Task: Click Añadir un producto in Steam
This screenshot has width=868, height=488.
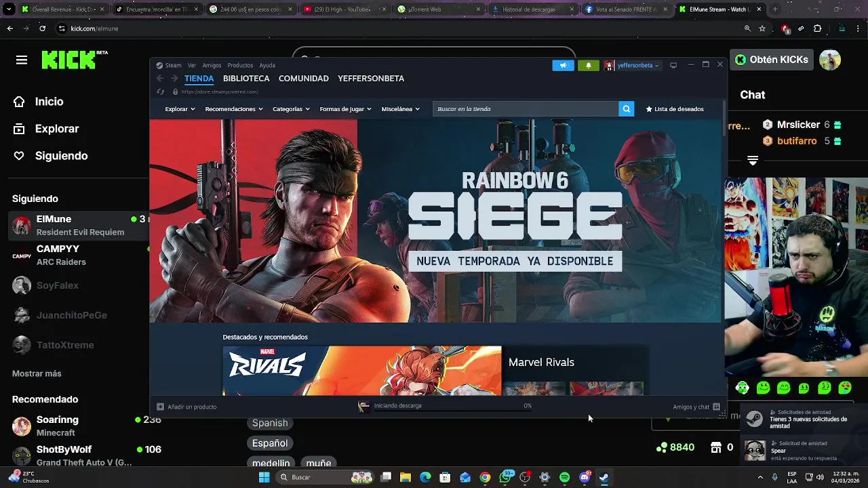Action: 187,407
